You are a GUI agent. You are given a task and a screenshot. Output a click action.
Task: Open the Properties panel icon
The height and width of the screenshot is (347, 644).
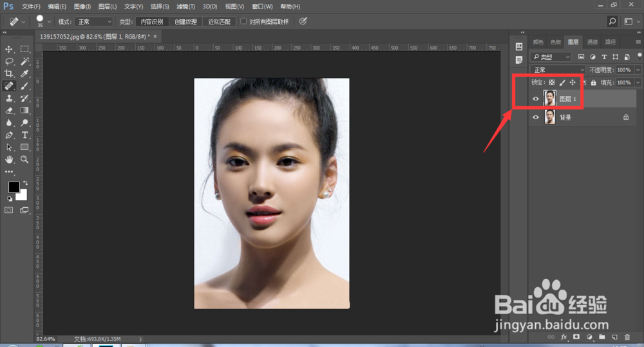coord(519,61)
